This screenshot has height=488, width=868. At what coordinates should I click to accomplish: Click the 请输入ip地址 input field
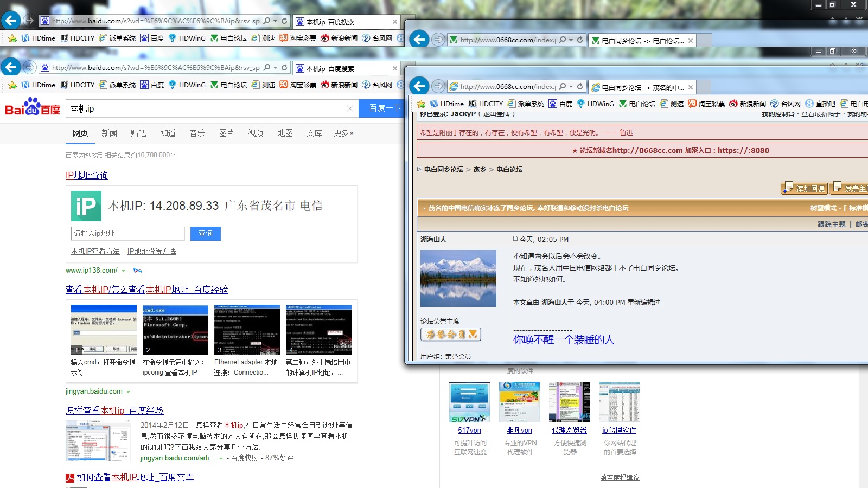(127, 233)
